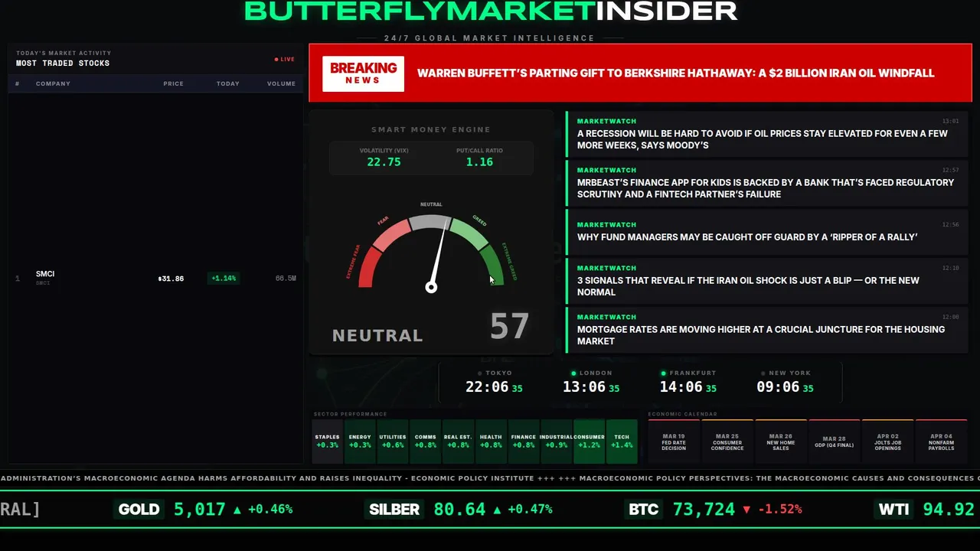This screenshot has width=980, height=551.
Task: Click the SILBER ticker label
Action: coord(394,509)
